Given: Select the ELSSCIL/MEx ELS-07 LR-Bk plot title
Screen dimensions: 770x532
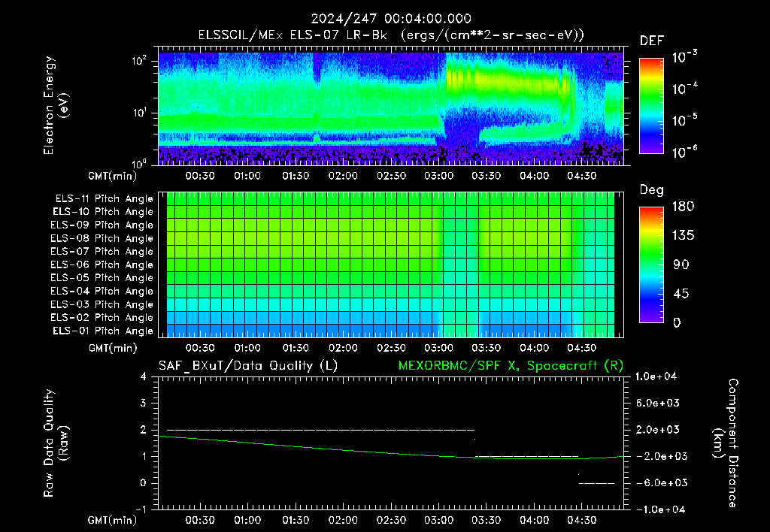Looking at the screenshot, I should pyautogui.click(x=391, y=35).
